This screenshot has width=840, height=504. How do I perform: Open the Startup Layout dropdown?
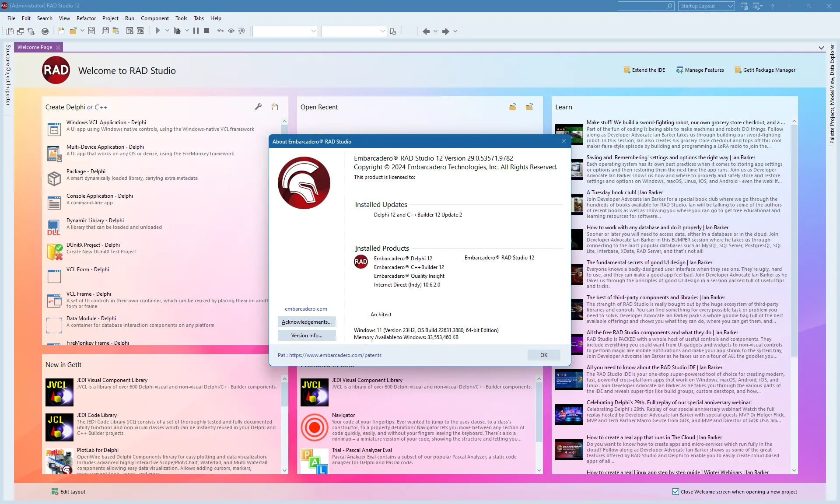[707, 6]
